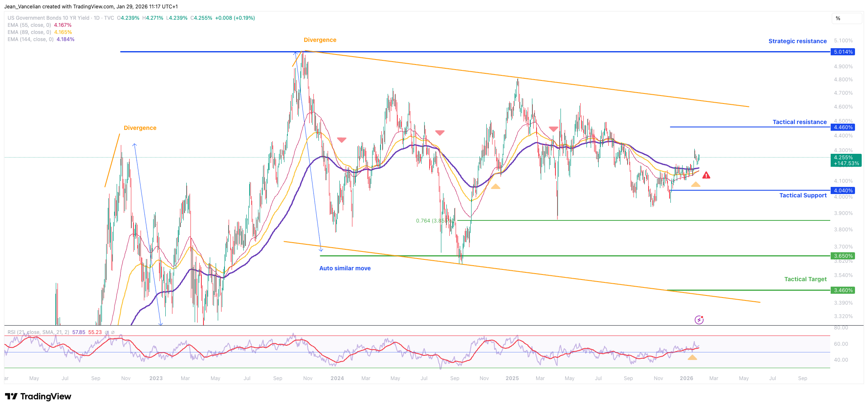This screenshot has height=409, width=868.
Task: Click the TradingView logo at bottom left
Action: (38, 396)
